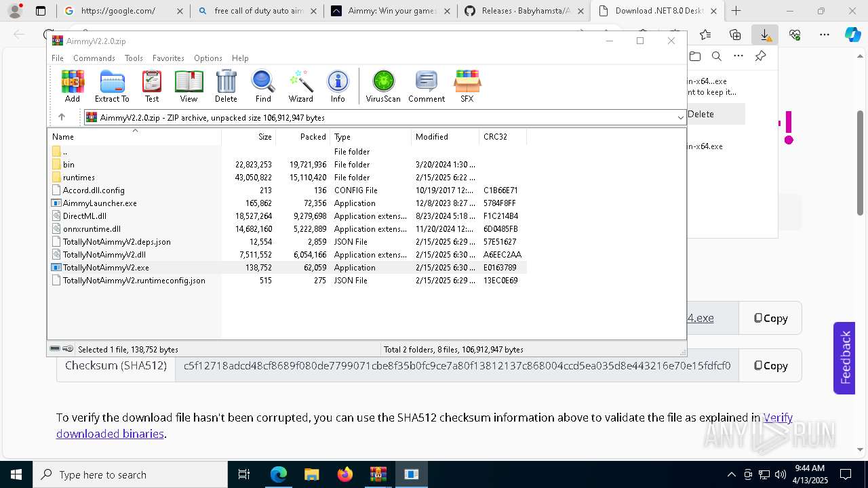Open the Edge favorites star icon

click(x=705, y=35)
